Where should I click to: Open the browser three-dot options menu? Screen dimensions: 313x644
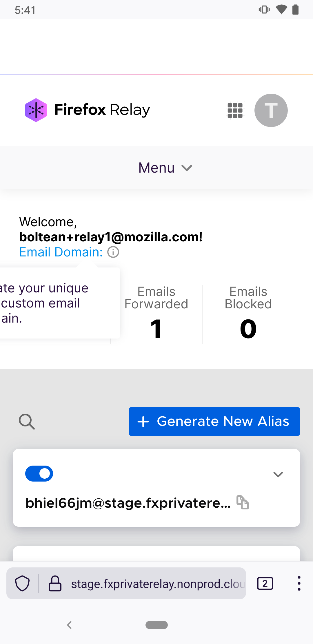(299, 583)
